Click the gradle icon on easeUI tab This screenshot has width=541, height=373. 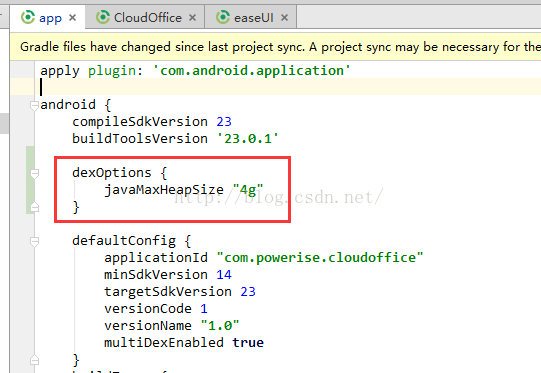[x=223, y=17]
